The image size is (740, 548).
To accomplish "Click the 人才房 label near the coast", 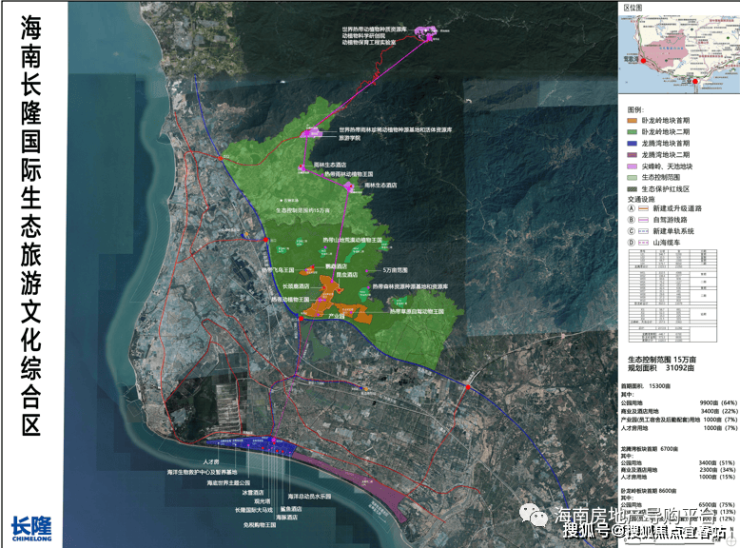I will pyautogui.click(x=211, y=462).
